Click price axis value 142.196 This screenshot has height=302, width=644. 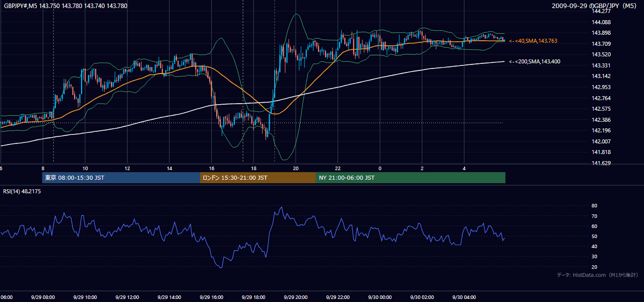[x=601, y=130]
